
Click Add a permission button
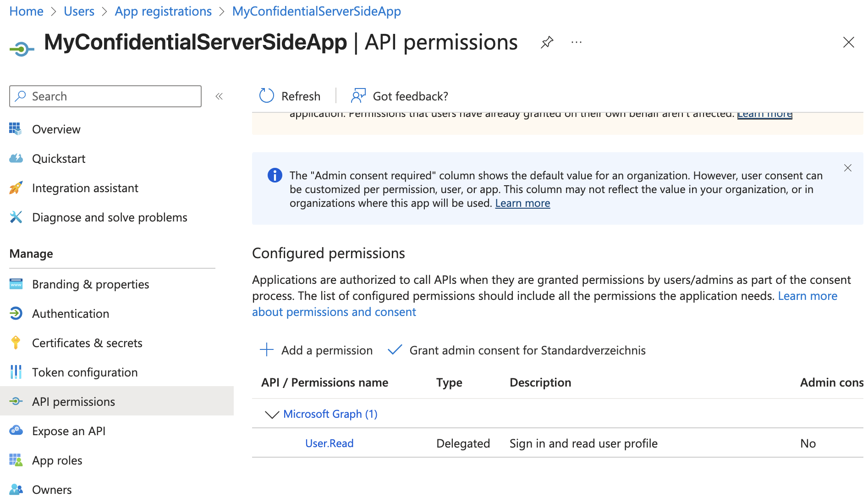pos(316,350)
